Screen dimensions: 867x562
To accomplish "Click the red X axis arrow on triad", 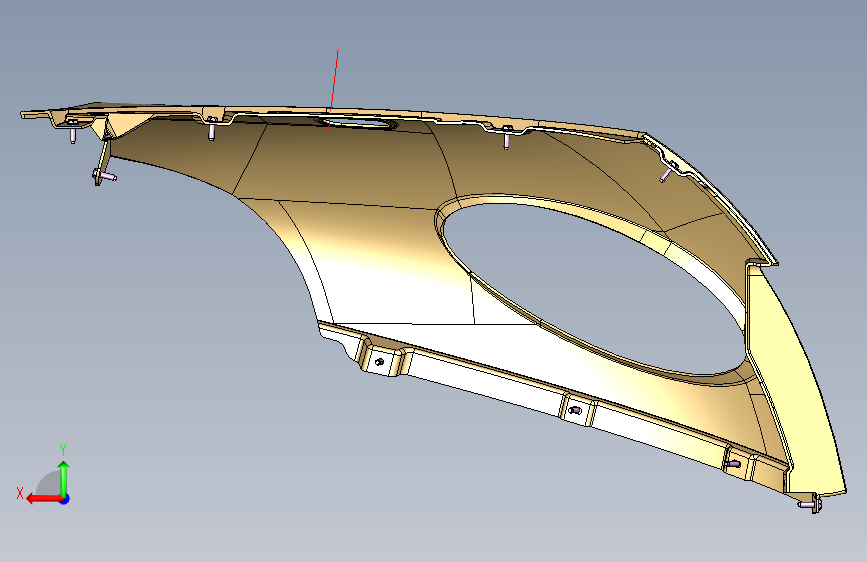I will click(43, 499).
